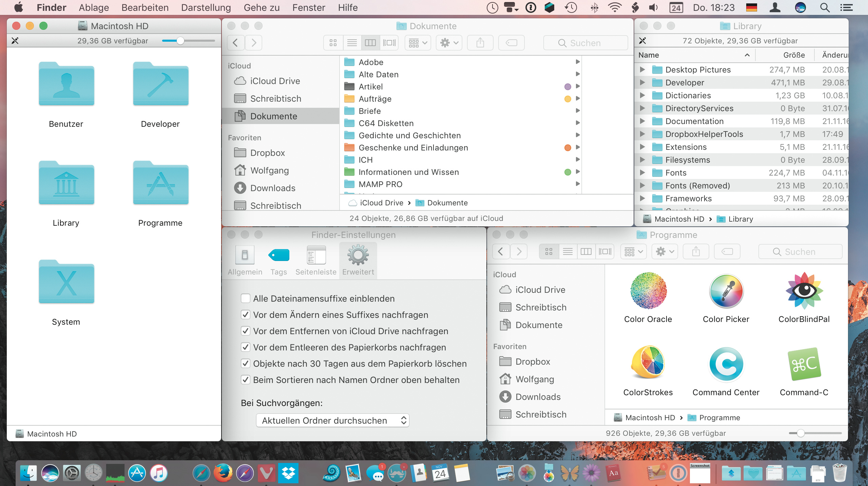Viewport: 868px width, 486px height.
Task: Expand the Dictionaries folder disclosure triangle
Action: [642, 96]
